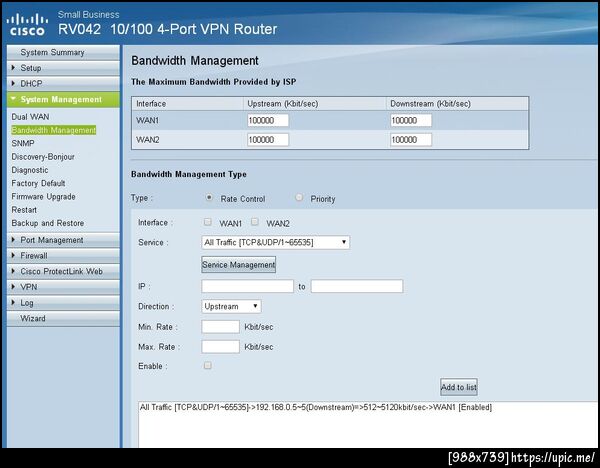
Task: Click the Min. Rate input field
Action: (220, 327)
